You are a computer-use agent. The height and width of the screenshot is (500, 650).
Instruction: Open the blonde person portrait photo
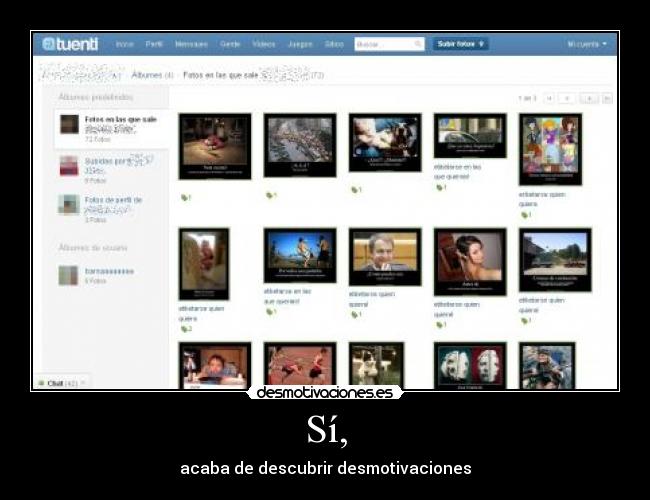tap(204, 264)
